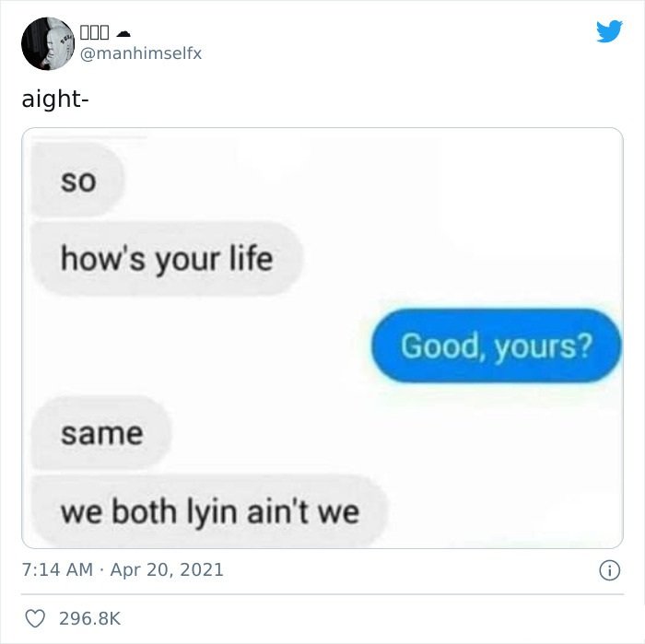Click the cloud emoji beside display name
The height and width of the screenshot is (644, 645).
123,33
